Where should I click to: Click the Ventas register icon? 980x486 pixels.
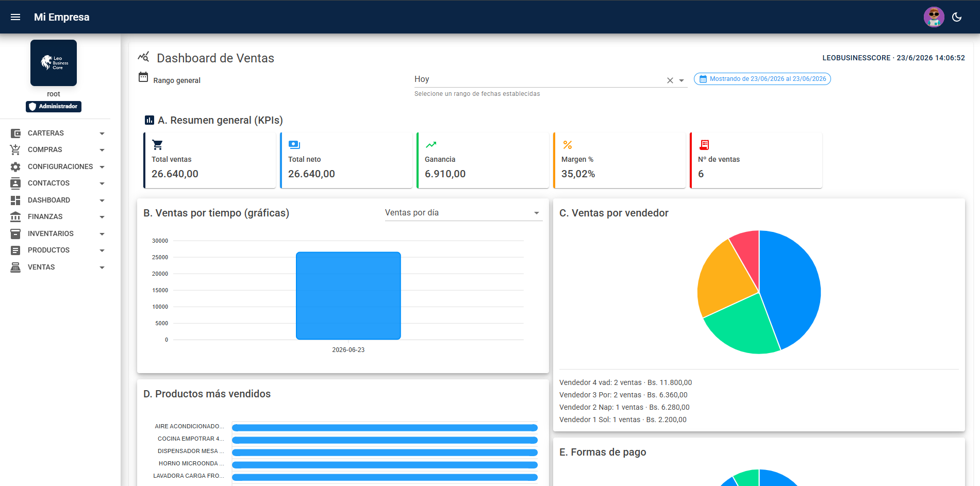point(15,267)
